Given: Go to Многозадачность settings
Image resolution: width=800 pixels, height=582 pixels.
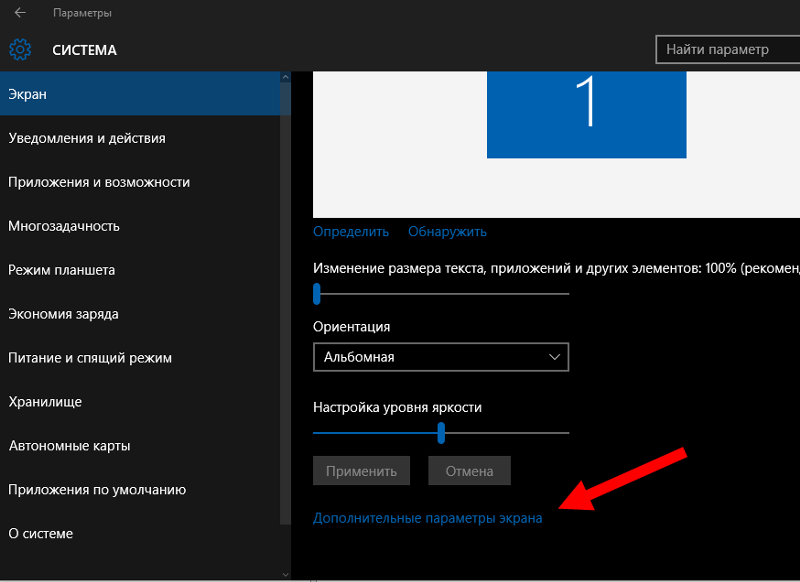Looking at the screenshot, I should click(140, 226).
